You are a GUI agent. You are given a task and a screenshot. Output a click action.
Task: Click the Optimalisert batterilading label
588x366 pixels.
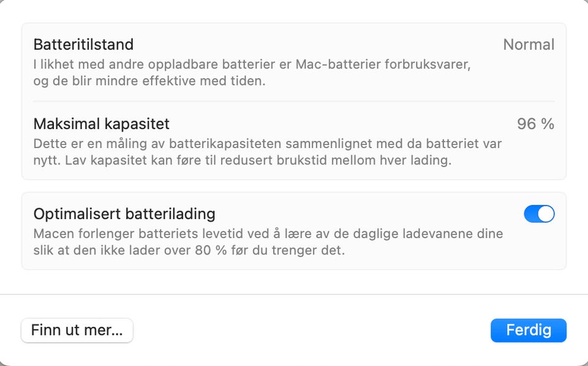click(x=124, y=214)
